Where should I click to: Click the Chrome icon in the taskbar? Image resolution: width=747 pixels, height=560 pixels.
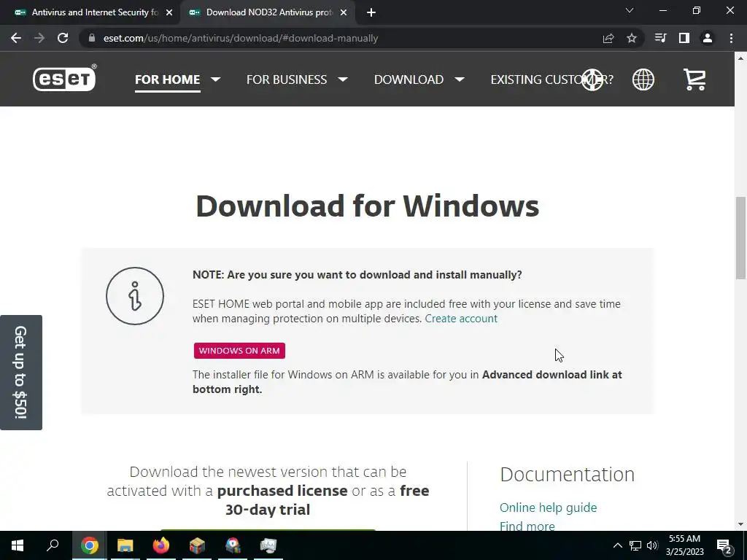[x=90, y=545]
